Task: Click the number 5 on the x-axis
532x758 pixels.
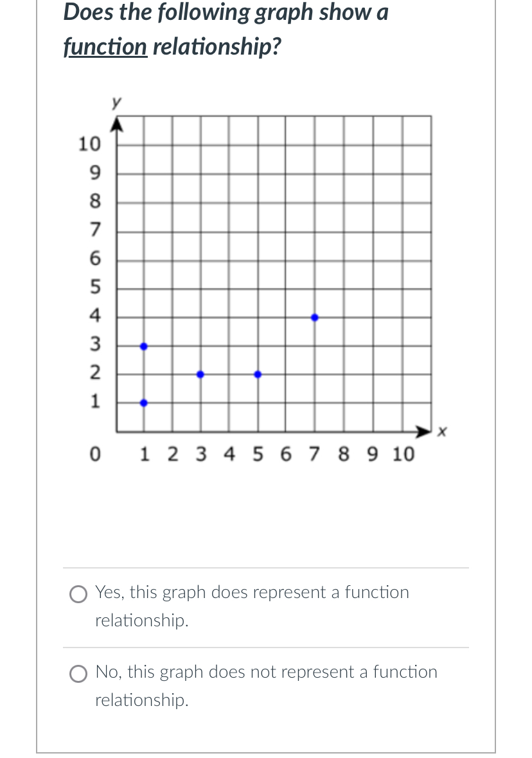Action: coord(258,454)
